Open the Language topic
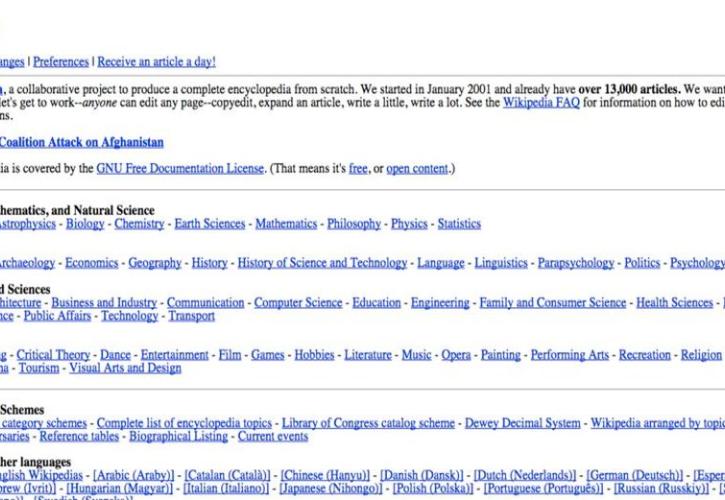 click(441, 263)
